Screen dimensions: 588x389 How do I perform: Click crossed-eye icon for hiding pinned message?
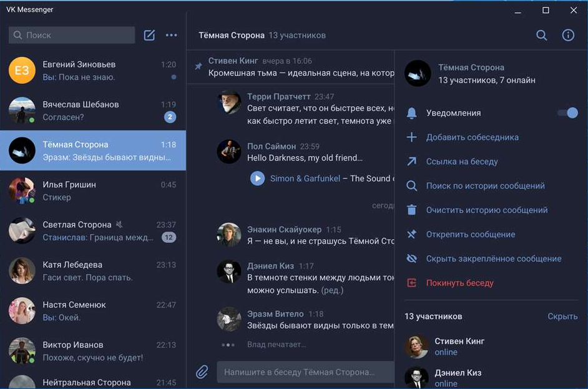tap(412, 259)
